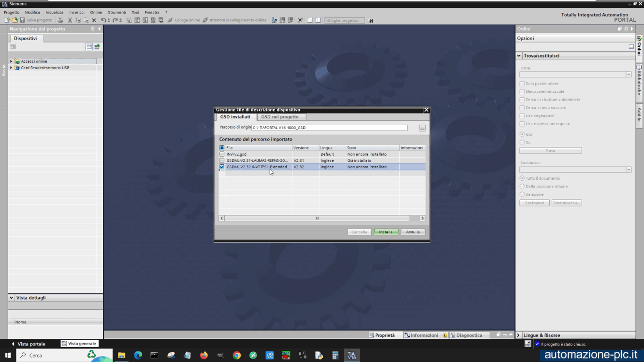This screenshot has height=362, width=644.
Task: Click the green arrow icon in Dispositivi toolbar
Action: tap(97, 46)
